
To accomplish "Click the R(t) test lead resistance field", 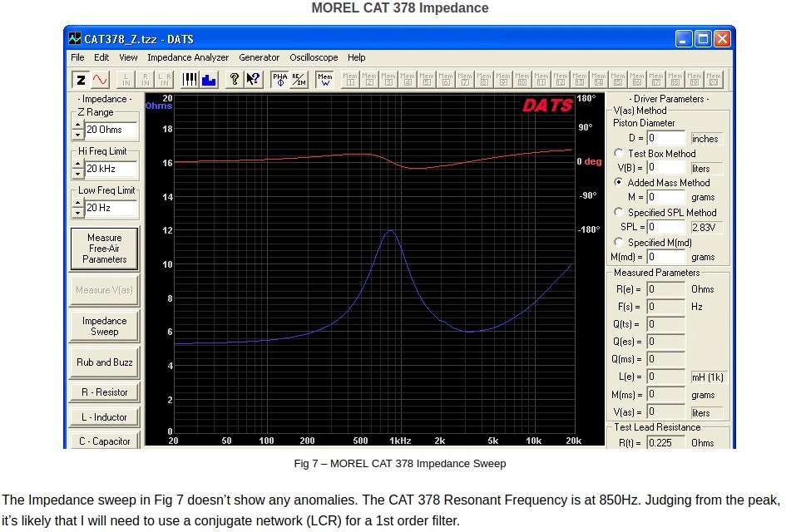I will tap(666, 442).
